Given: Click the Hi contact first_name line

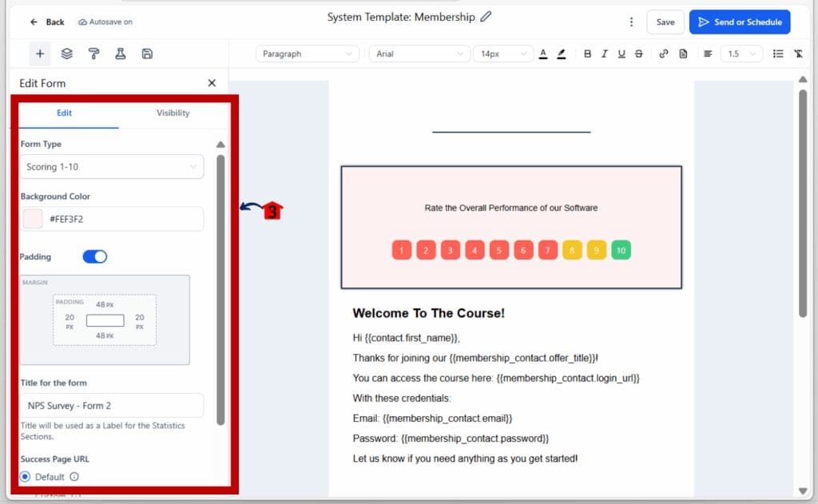Looking at the screenshot, I should (406, 338).
